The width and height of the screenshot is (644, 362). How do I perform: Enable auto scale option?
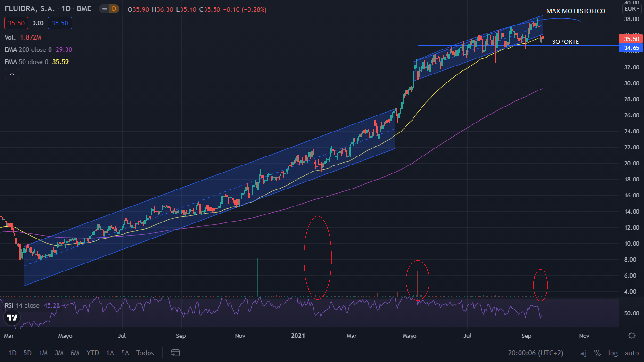631,353
